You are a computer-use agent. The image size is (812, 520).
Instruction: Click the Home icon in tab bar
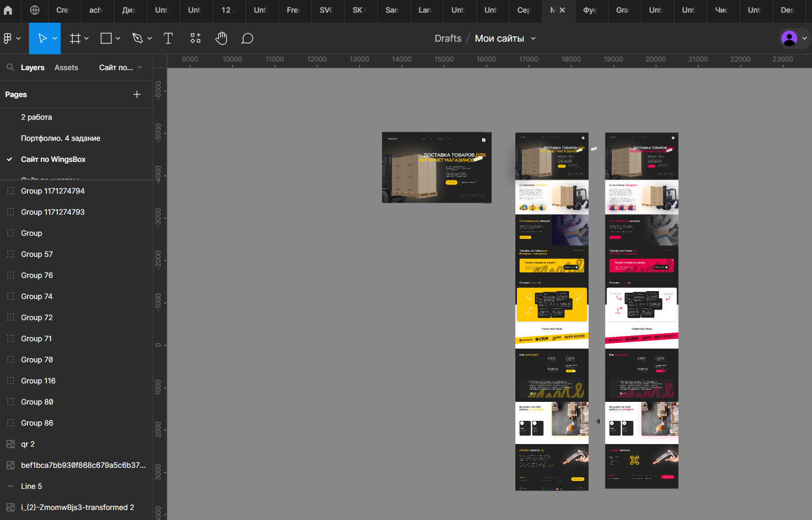point(8,10)
